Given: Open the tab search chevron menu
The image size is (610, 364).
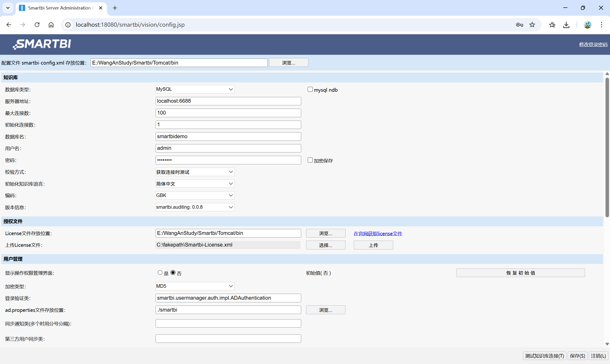Looking at the screenshot, I should (x=8, y=8).
